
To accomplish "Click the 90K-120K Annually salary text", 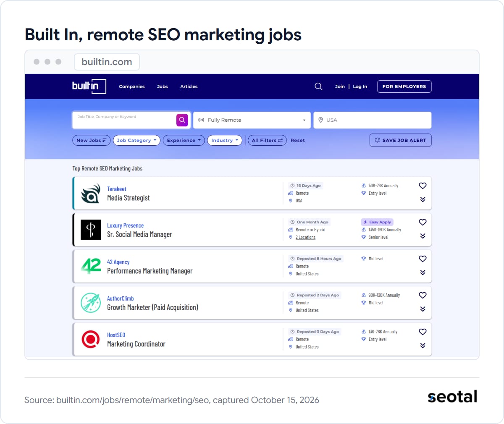I will click(384, 295).
